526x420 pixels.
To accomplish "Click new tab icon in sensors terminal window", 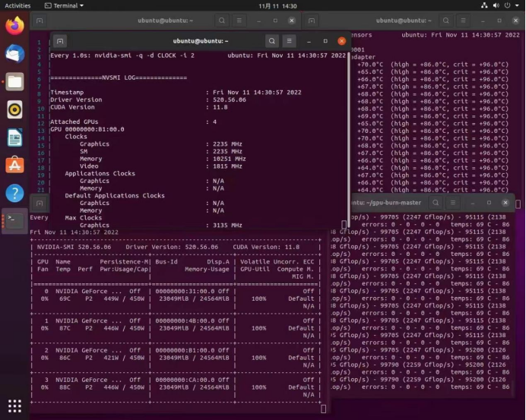I will [312, 21].
